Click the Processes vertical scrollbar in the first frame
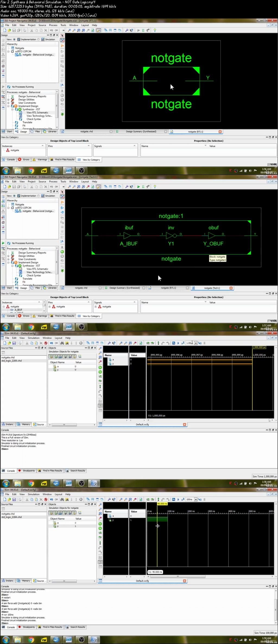The width and height of the screenshot is (278, 644). [x=57, y=106]
